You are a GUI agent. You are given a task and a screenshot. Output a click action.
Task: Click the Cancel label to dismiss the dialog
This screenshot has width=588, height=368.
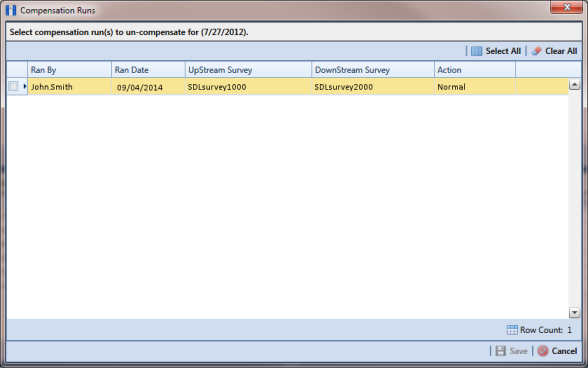coord(564,351)
